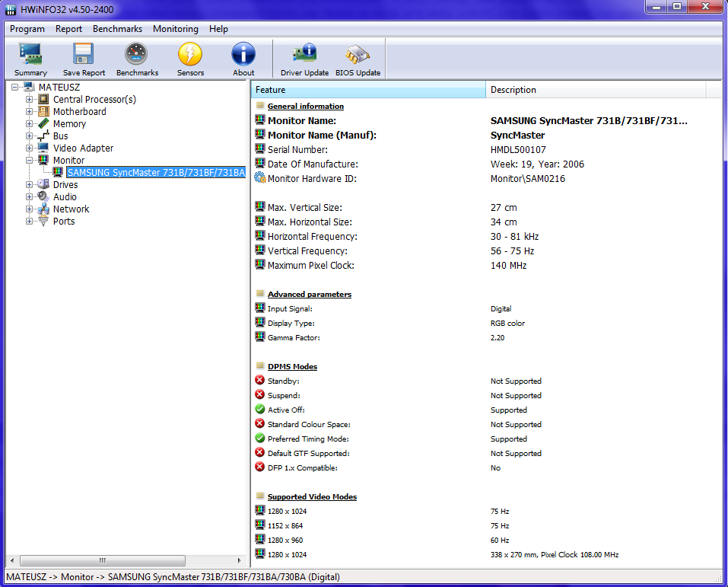Select the 1152 x 864 video mode row
Screen dimensions: 728x587
486,525
